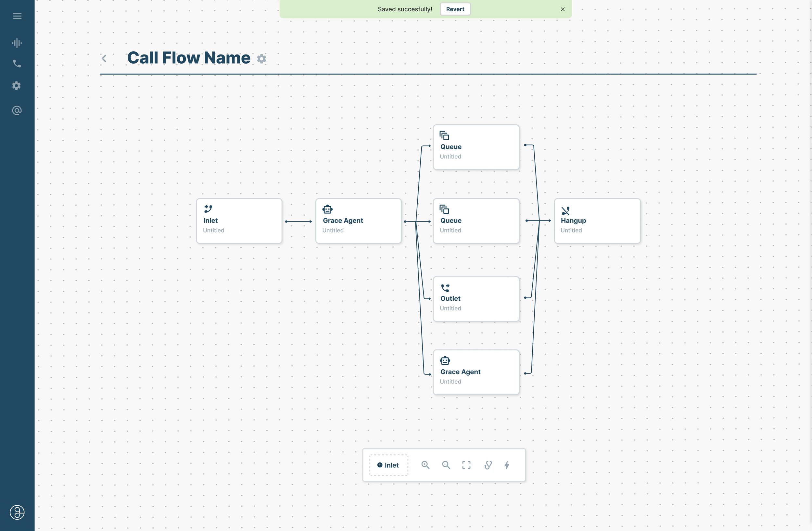
Task: Open the @ mentions sidebar section
Action: [17, 110]
